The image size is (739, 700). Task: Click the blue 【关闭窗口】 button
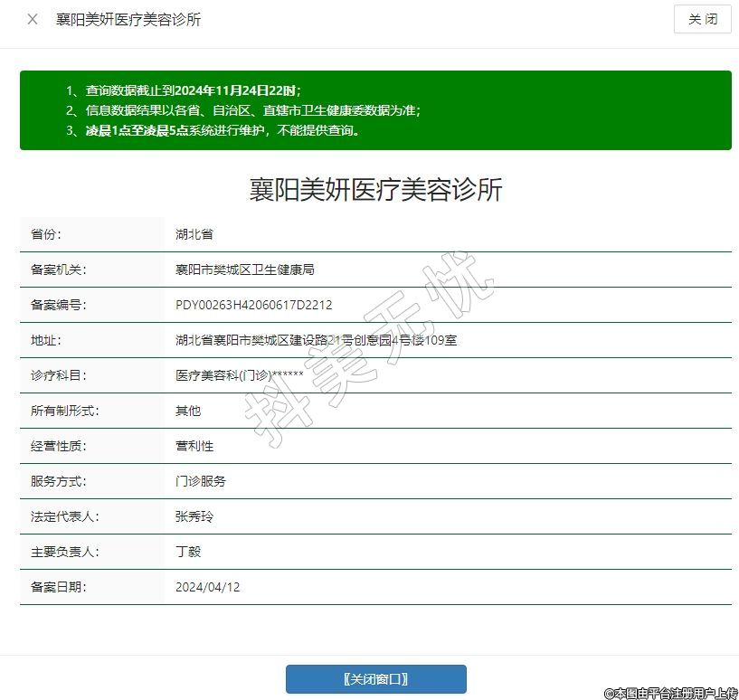(x=375, y=678)
